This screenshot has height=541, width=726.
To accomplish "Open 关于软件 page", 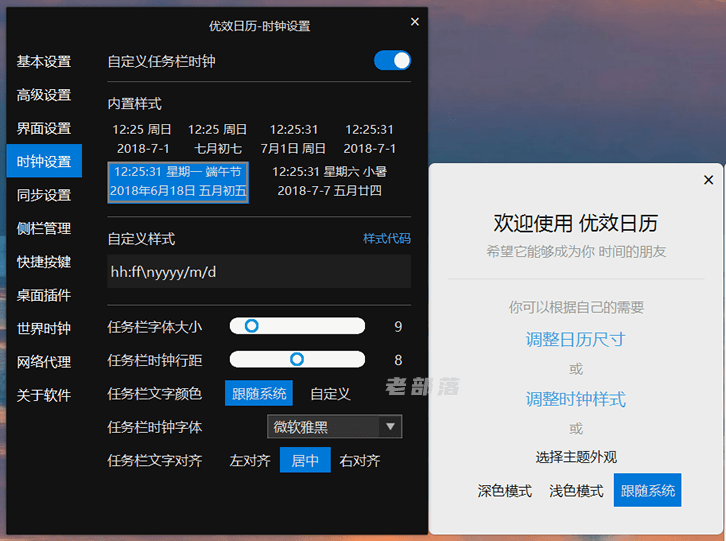I will [44, 395].
